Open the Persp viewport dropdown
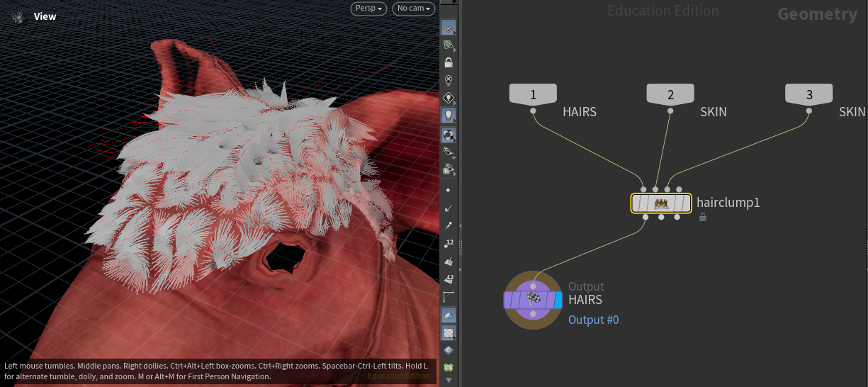 click(x=368, y=9)
